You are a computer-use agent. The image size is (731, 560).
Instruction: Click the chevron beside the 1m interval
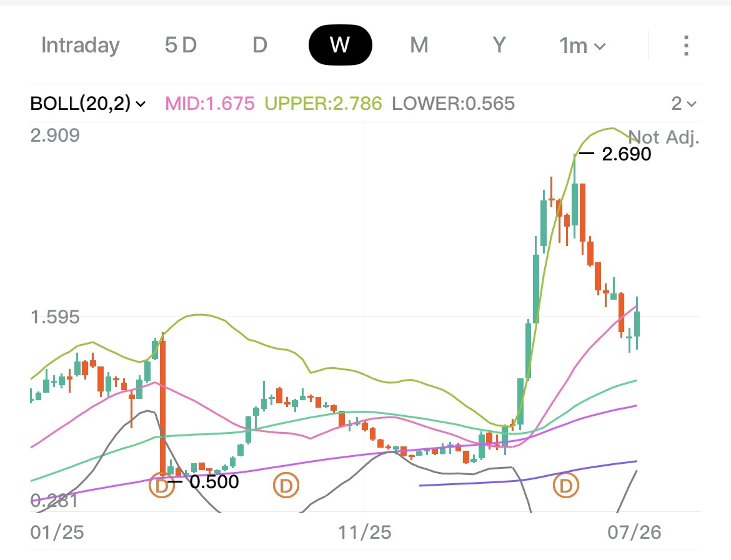pyautogui.click(x=600, y=47)
